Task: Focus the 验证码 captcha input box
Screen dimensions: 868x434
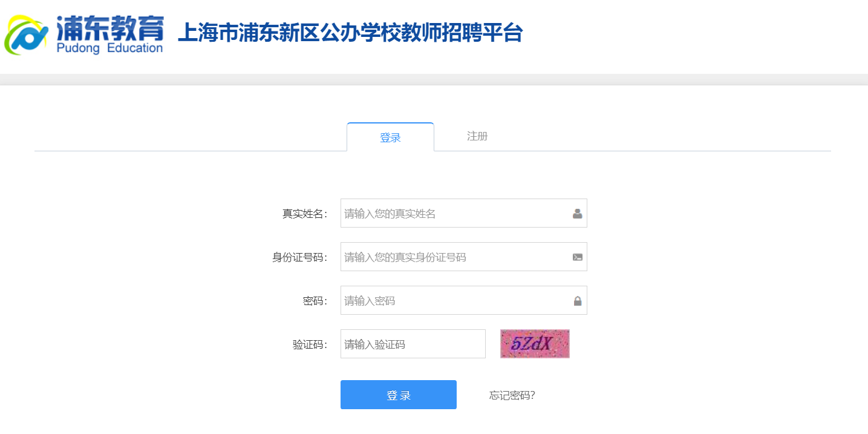Action: tap(413, 344)
